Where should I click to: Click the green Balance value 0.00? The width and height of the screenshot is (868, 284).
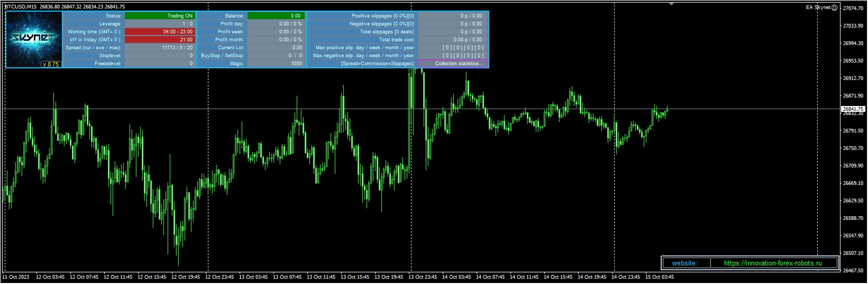click(276, 16)
